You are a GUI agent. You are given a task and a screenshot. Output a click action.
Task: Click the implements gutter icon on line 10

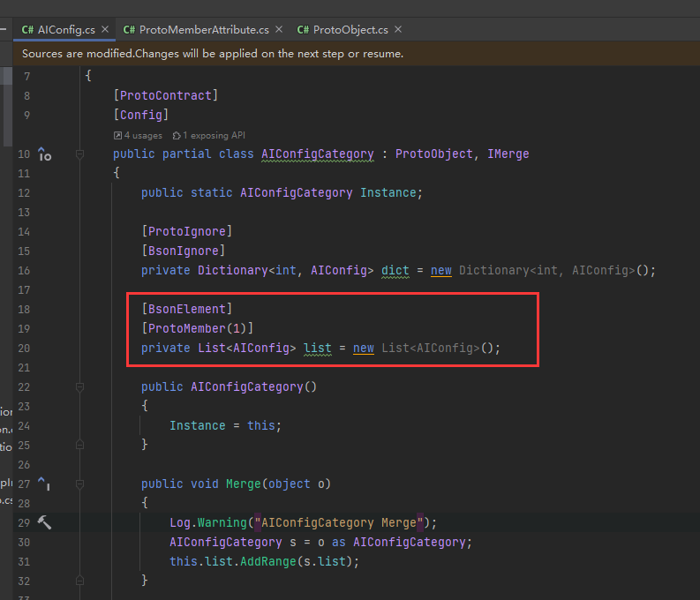click(44, 154)
